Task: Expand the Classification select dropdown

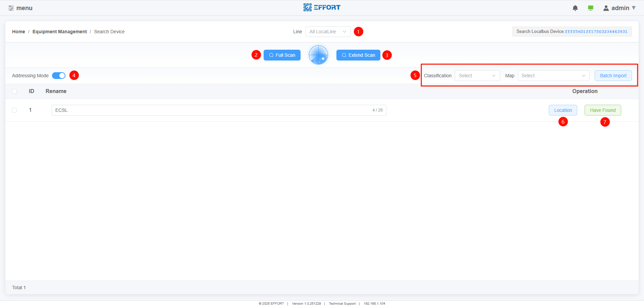Action: 477,76
